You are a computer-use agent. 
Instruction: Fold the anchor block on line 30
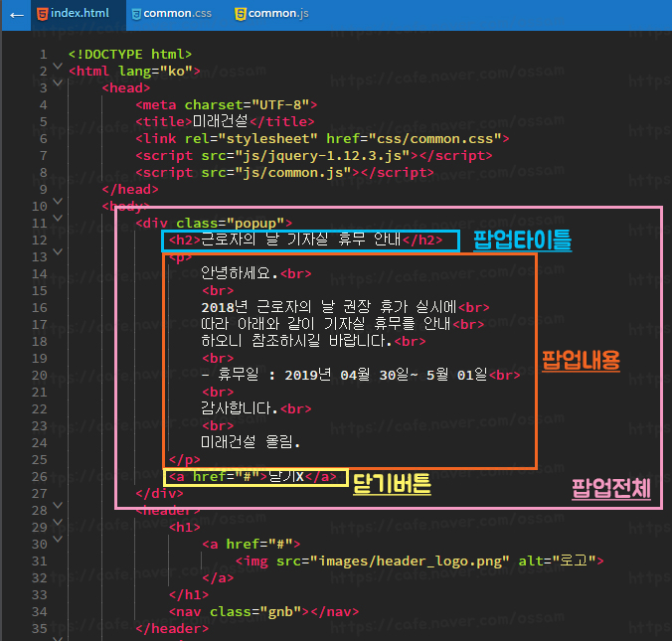pos(58,539)
